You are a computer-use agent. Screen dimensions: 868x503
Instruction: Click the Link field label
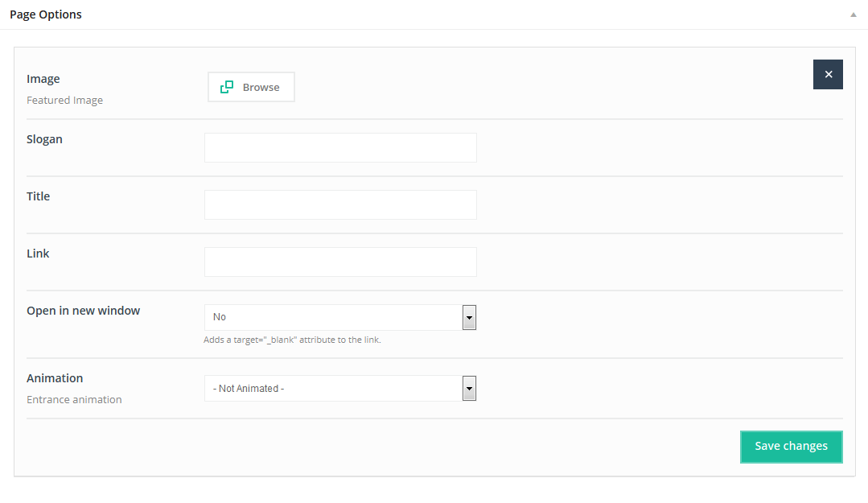click(38, 254)
